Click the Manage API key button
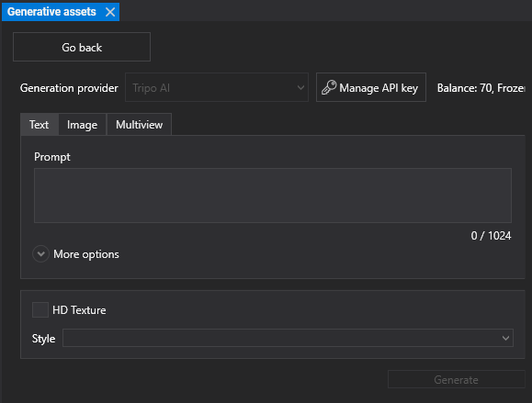 click(371, 87)
